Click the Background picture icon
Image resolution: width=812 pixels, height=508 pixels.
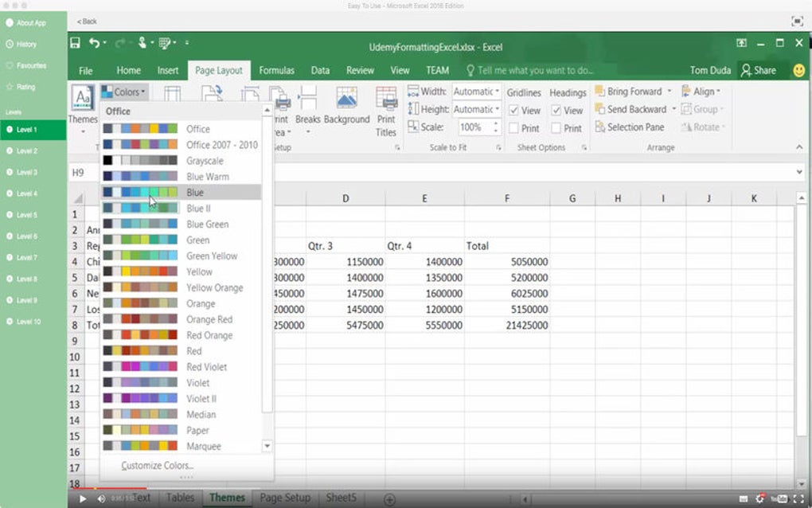point(346,99)
